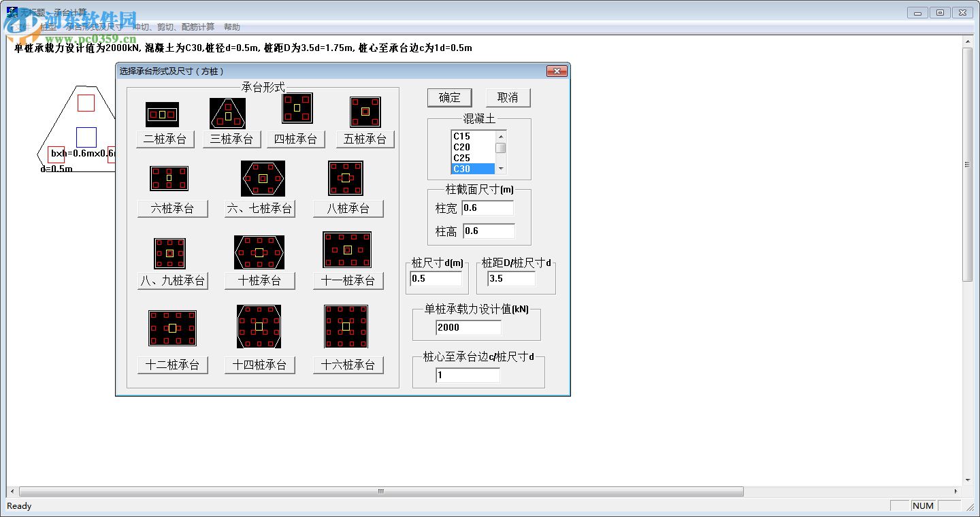The width and height of the screenshot is (980, 517).
Task: Select the hexagonal 六、七桩承台 diagram icon
Action: click(x=261, y=178)
